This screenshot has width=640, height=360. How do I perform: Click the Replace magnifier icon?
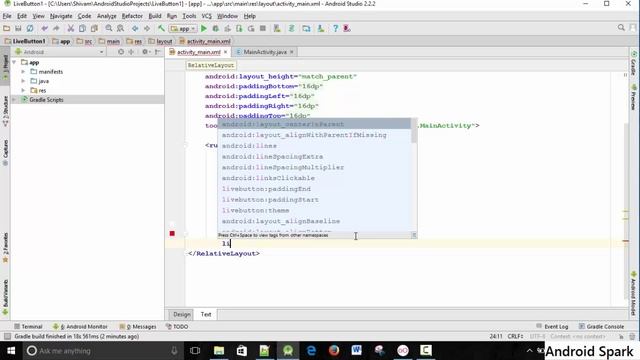[x=120, y=28]
